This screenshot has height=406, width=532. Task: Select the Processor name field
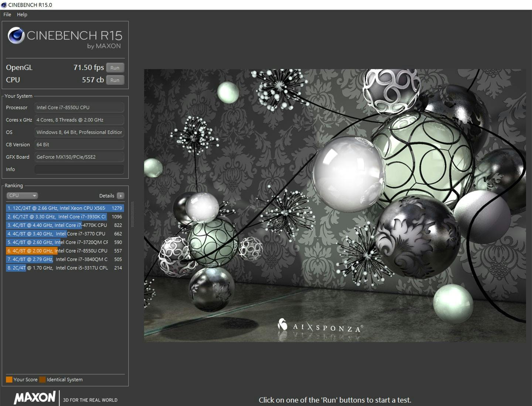coord(79,108)
